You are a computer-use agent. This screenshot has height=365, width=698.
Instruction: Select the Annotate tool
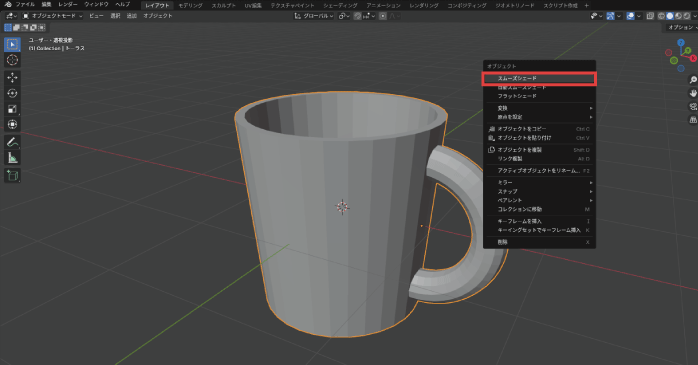click(12, 142)
